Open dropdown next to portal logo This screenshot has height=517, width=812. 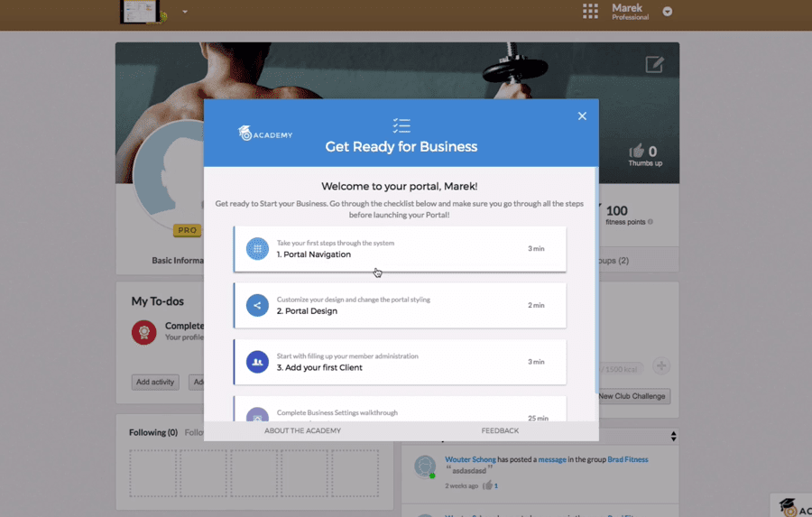pos(185,12)
